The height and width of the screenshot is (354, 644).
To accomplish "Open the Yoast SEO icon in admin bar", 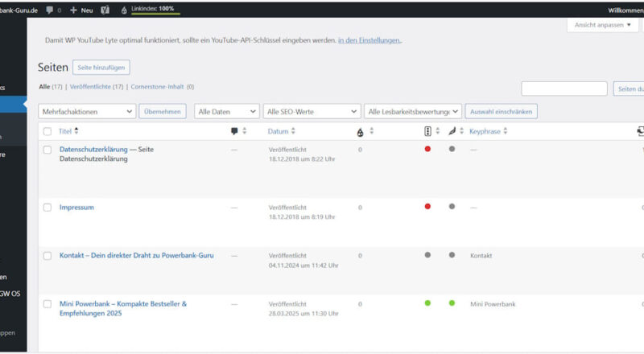I will pyautogui.click(x=105, y=10).
